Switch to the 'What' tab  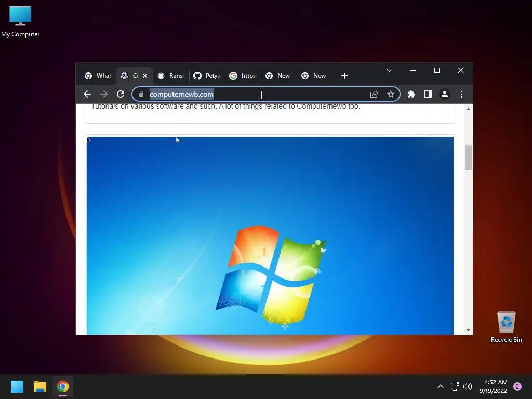tap(98, 76)
